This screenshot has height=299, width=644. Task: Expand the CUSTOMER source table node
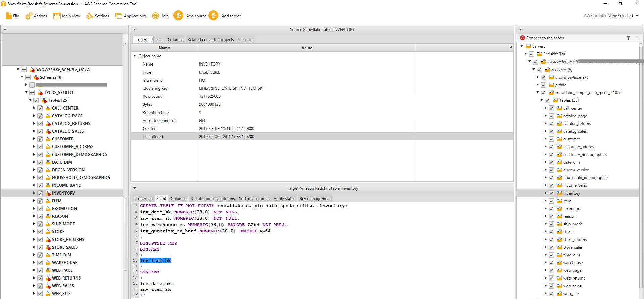(x=34, y=139)
